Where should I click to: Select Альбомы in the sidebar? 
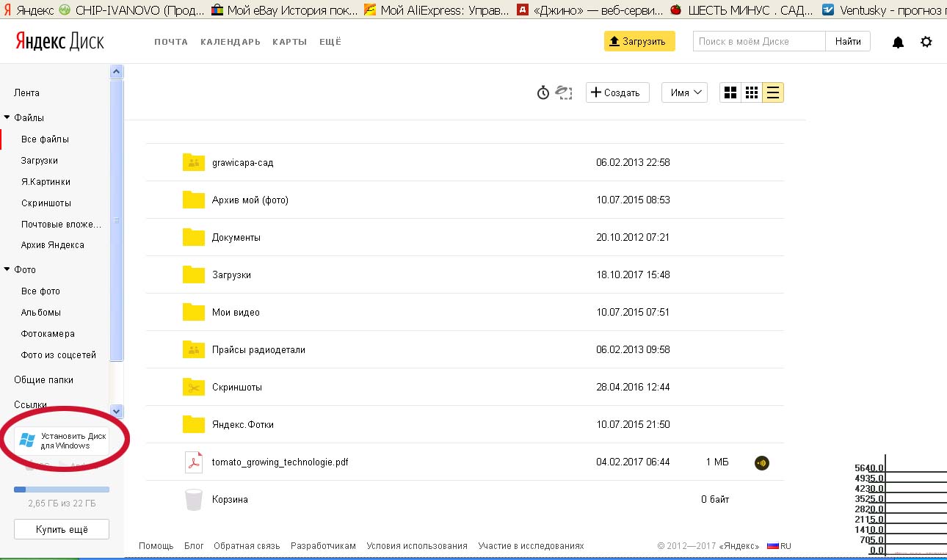pyautogui.click(x=41, y=313)
